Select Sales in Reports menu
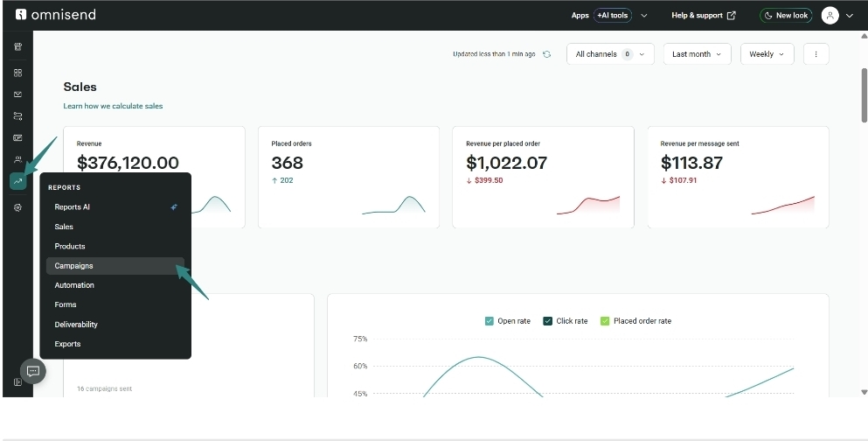The image size is (868, 441). click(x=115, y=227)
